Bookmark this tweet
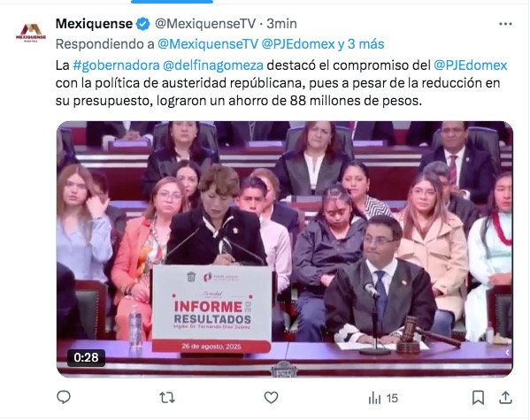 tap(478, 398)
